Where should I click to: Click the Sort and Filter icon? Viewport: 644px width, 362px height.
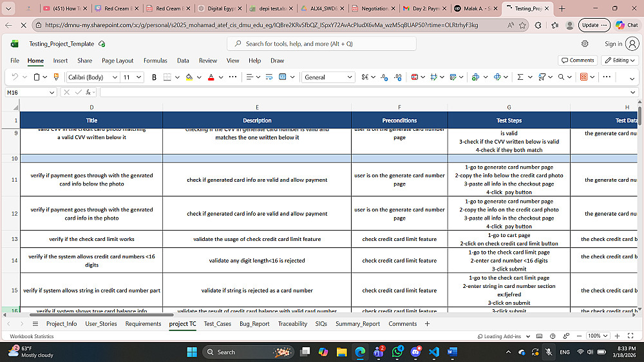pyautogui.click(x=542, y=77)
